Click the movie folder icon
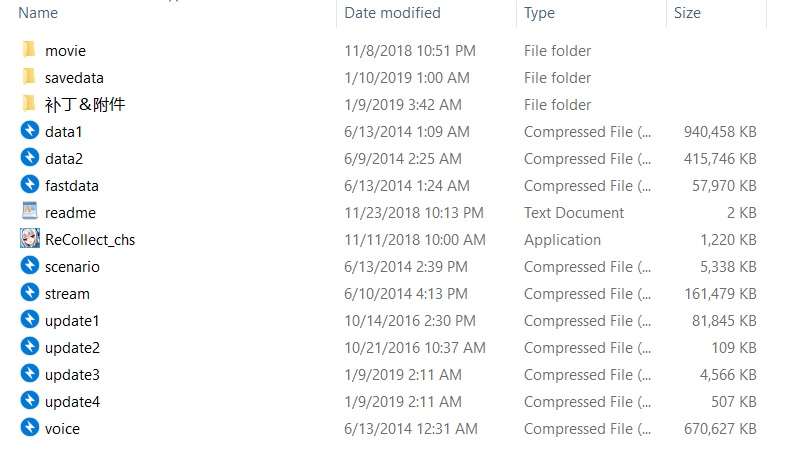805x455 pixels. [x=29, y=50]
